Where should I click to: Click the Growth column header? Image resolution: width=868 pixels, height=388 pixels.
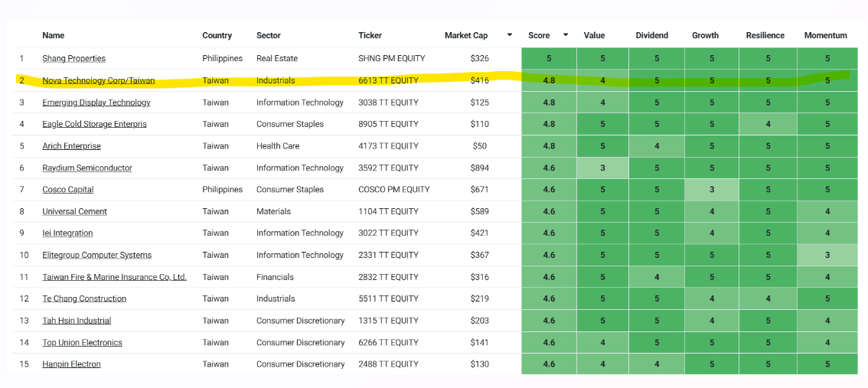point(705,35)
